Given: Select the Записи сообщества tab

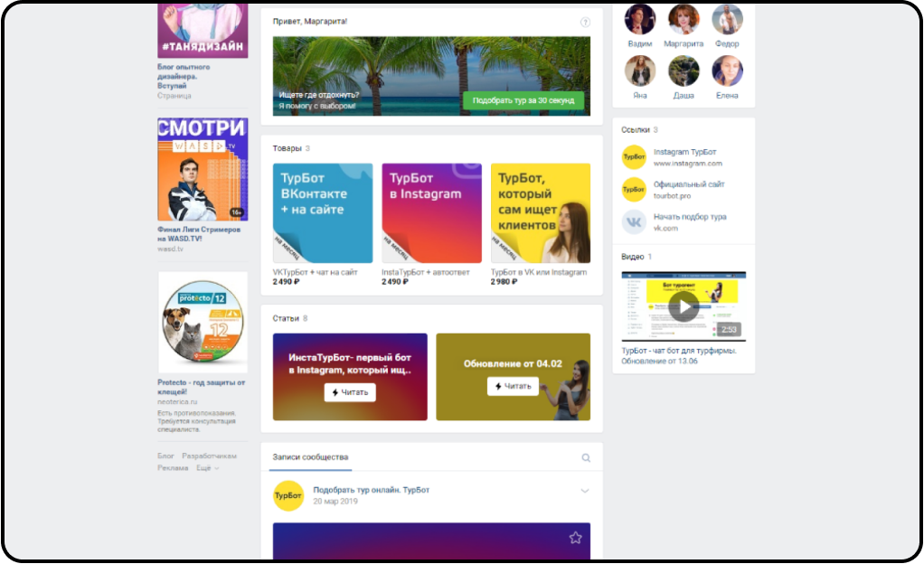Looking at the screenshot, I should (310, 457).
